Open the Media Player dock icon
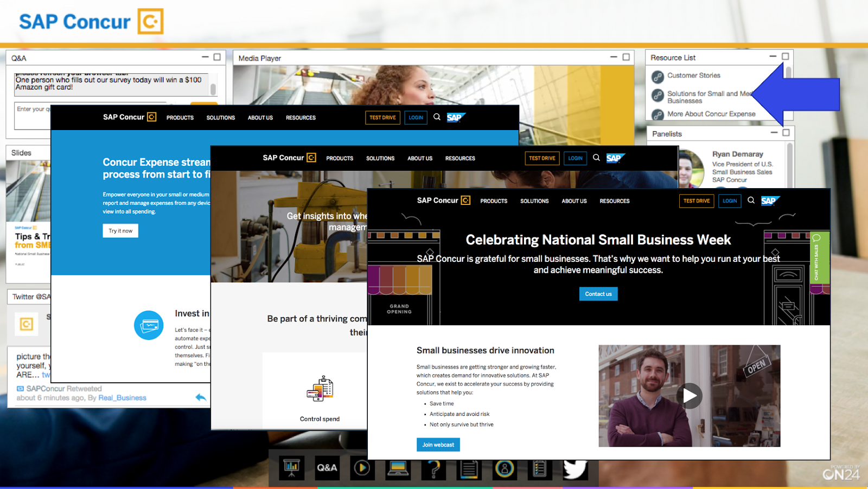This screenshot has height=489, width=868. pos(362,468)
